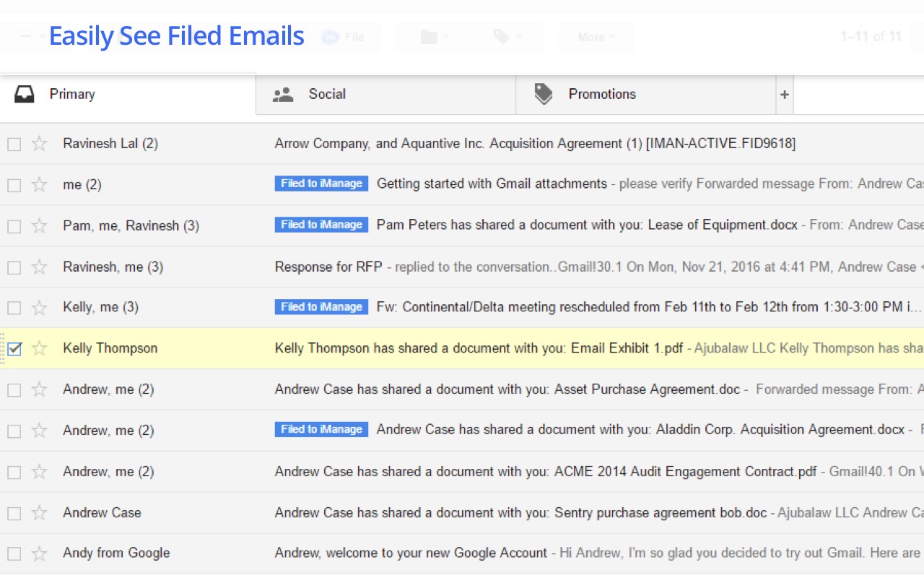Uncheck the Kelly Thompson email checkbox
The height and width of the screenshot is (578, 924).
14,348
